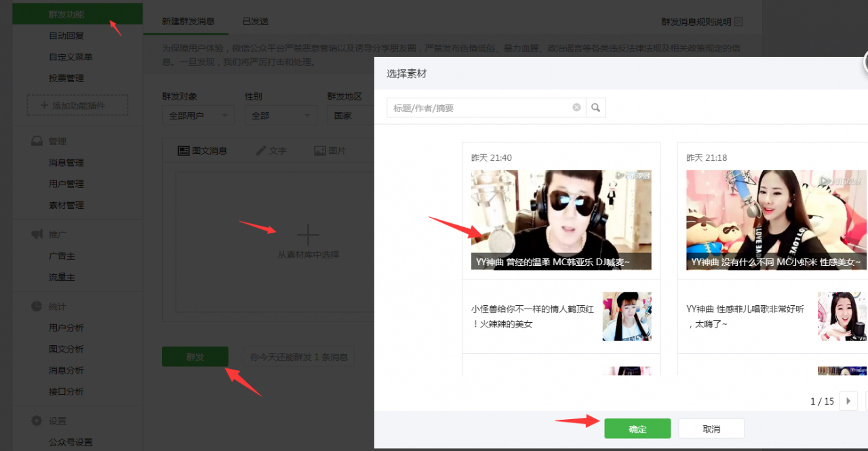Screen dimensions: 868x451
Task: Click the large plus icon to select from library
Action: coord(308,235)
